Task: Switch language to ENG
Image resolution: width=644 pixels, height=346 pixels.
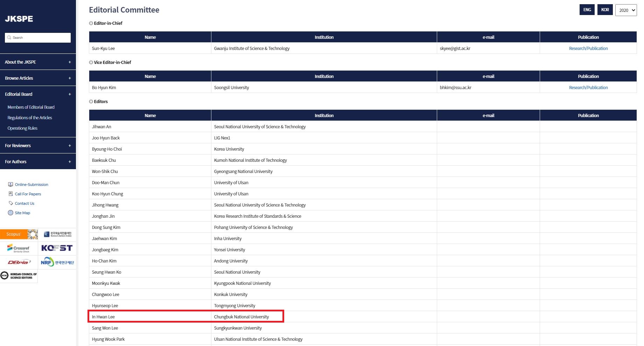Action: tap(587, 10)
